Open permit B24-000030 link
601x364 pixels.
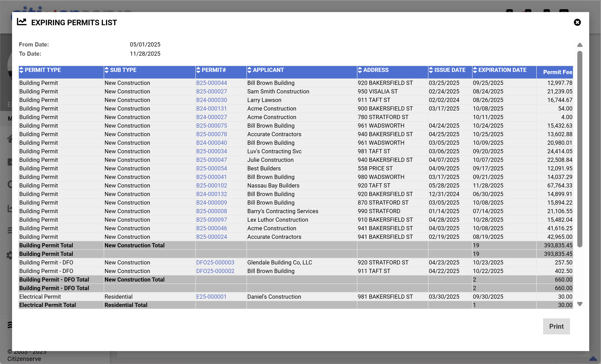click(x=211, y=100)
